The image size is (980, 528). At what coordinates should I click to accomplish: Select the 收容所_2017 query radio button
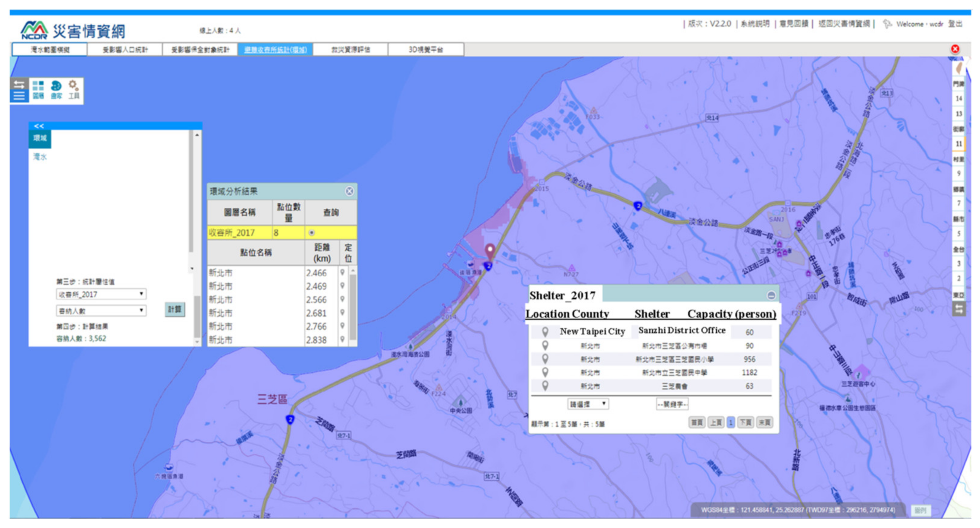click(312, 233)
